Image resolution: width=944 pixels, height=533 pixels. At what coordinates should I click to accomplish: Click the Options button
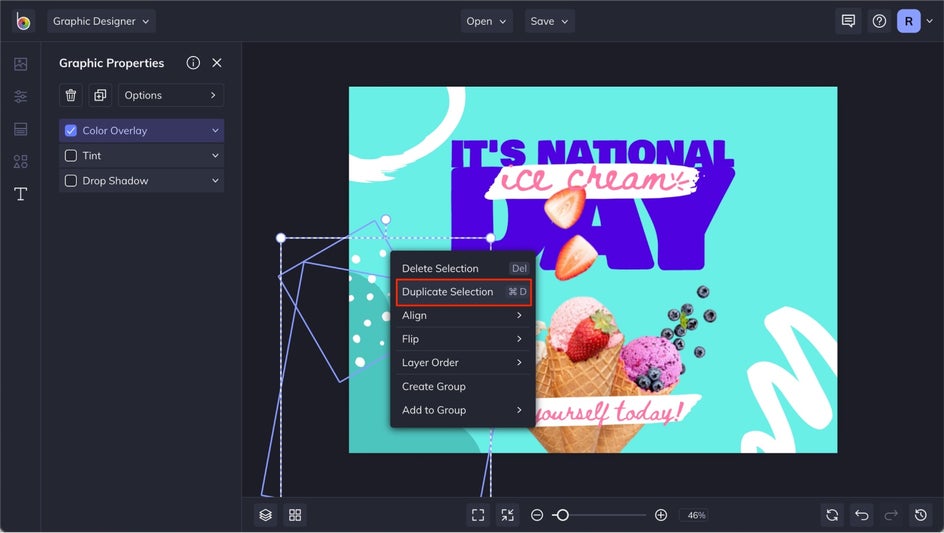click(171, 95)
